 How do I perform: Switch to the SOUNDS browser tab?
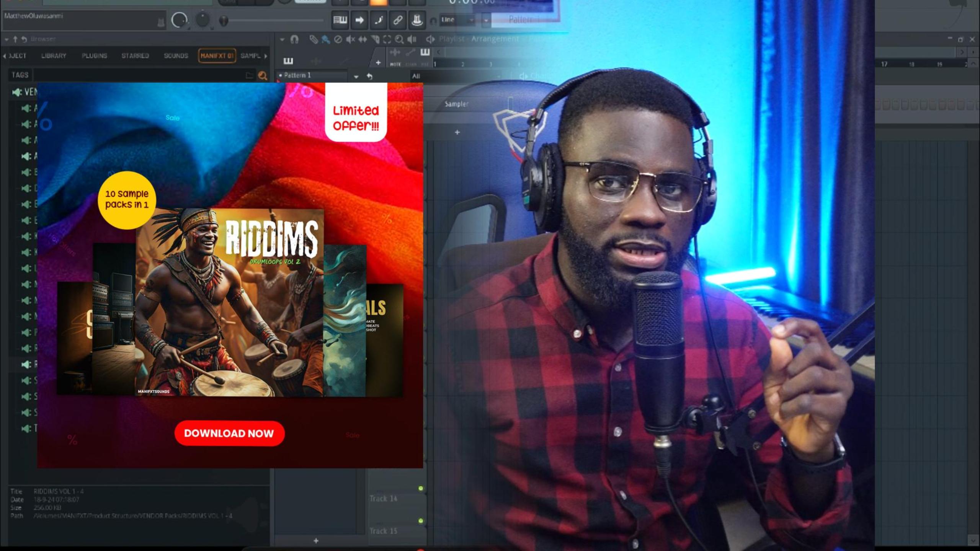[x=176, y=56]
